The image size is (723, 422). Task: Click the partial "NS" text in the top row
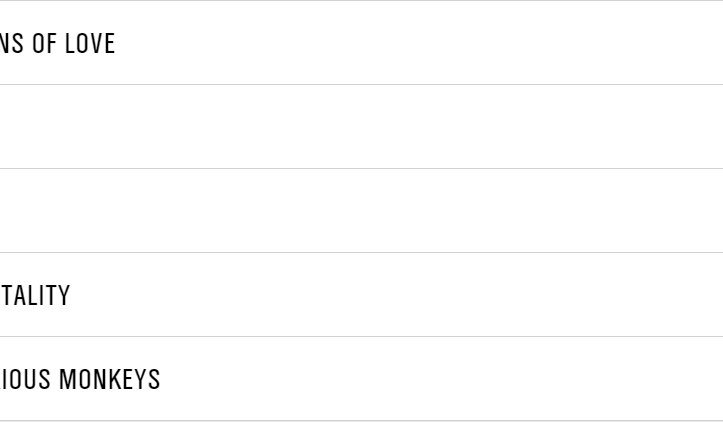pyautogui.click(x=12, y=44)
